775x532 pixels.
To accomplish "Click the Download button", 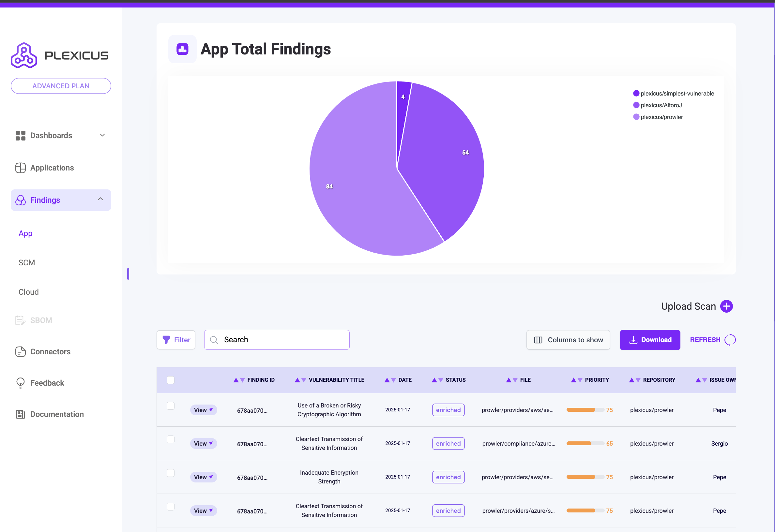I will coord(650,340).
